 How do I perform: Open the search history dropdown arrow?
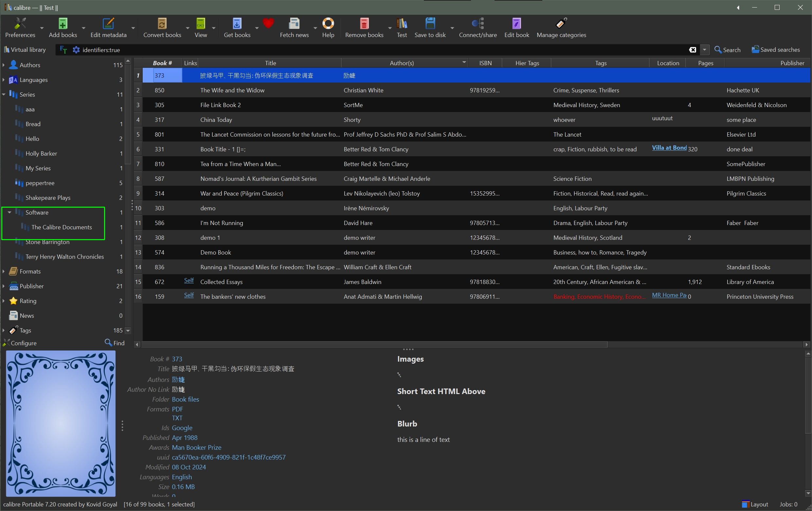[x=704, y=50]
